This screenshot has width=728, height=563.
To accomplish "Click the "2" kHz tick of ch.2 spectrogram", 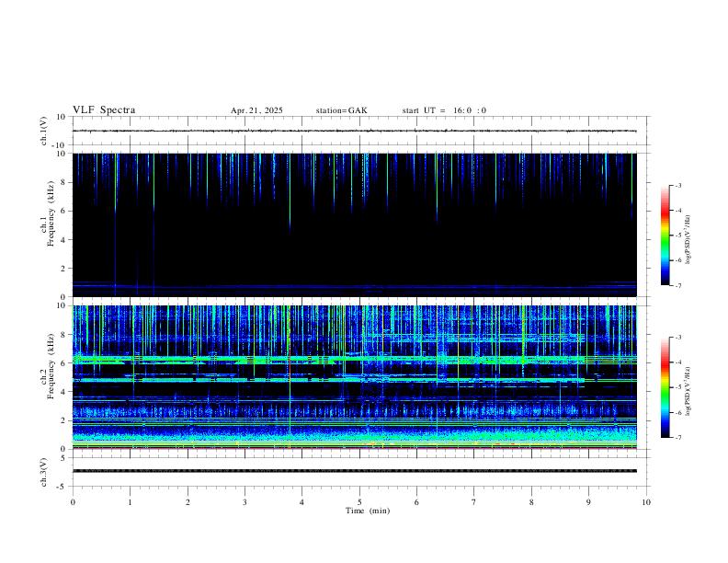I will point(63,420).
